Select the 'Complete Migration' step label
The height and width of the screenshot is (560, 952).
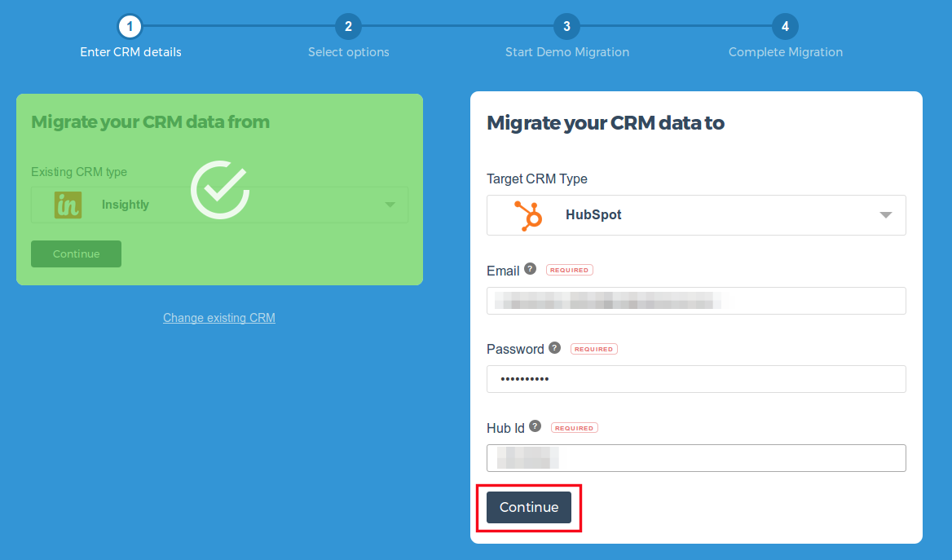coord(786,52)
